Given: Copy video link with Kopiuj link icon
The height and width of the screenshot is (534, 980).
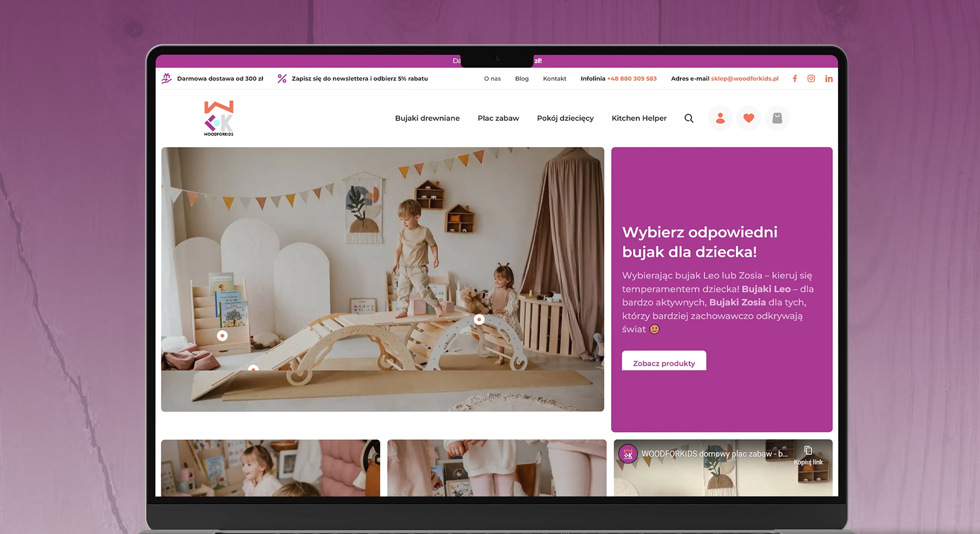Looking at the screenshot, I should [x=808, y=454].
